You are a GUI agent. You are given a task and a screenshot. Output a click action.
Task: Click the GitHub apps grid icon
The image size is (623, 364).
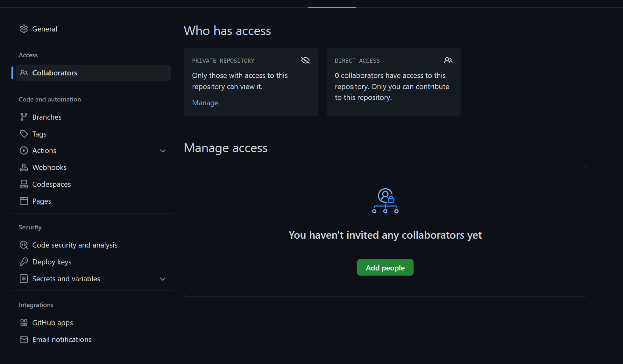(24, 323)
